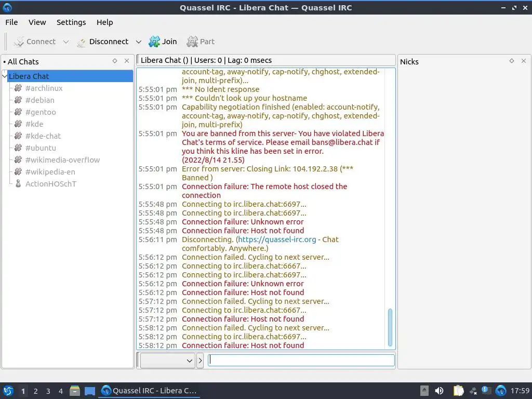Float the All Chats panel
The image size is (532, 399).
tap(115, 61)
